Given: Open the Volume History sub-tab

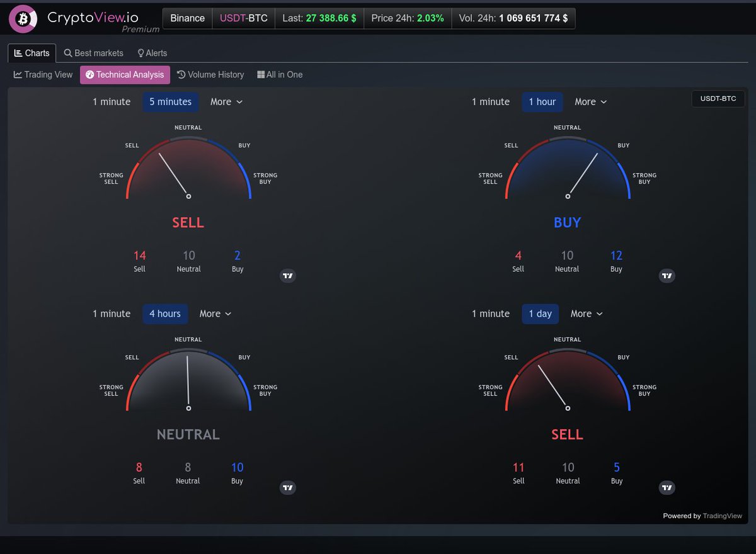Looking at the screenshot, I should point(210,74).
